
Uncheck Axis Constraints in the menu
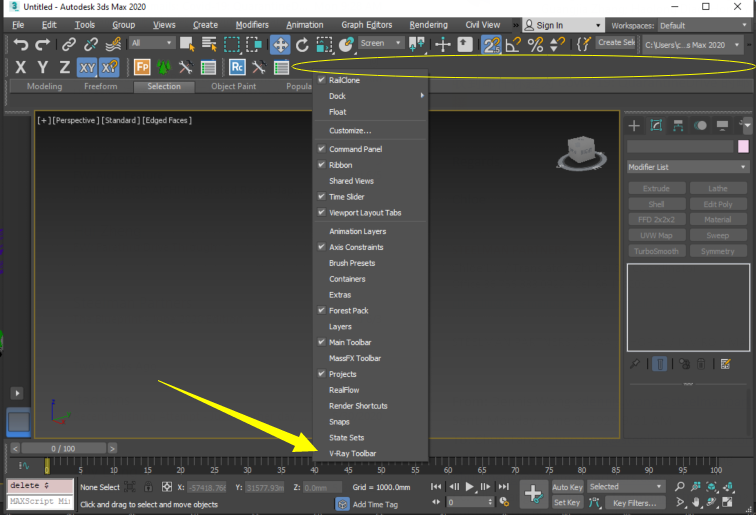370,247
